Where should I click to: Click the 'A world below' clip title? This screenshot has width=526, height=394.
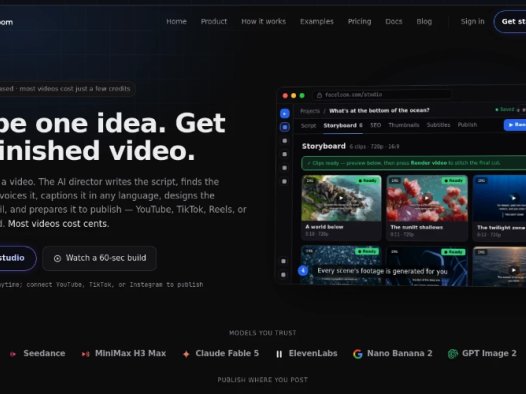tap(324, 227)
